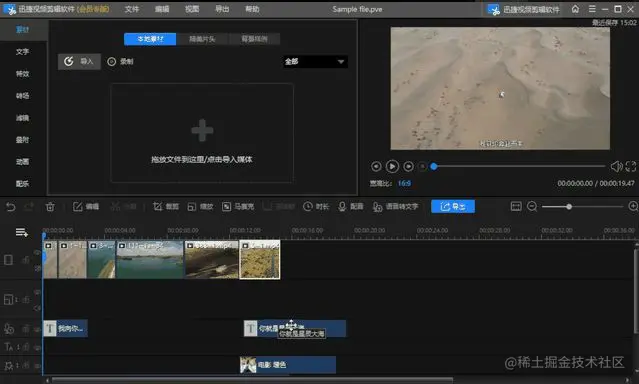Image resolution: width=639 pixels, height=384 pixels.
Task: Open 语音转文字 speech-to-text tool
Action: pyautogui.click(x=395, y=207)
